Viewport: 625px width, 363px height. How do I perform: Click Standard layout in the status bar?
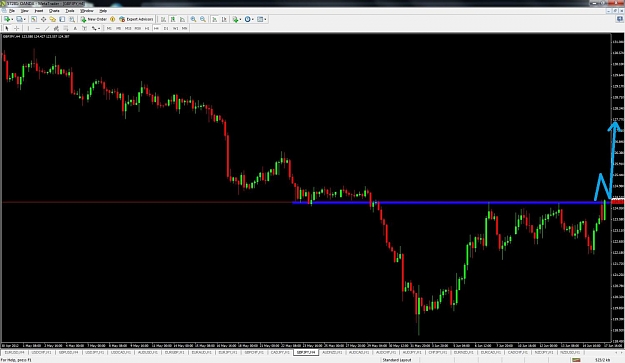point(397,360)
